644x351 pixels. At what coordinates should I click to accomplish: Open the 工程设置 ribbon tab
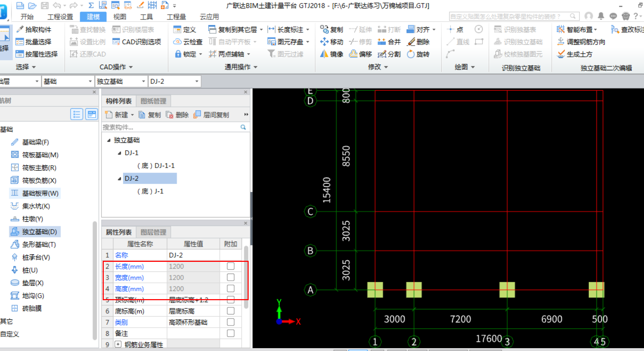tap(60, 17)
